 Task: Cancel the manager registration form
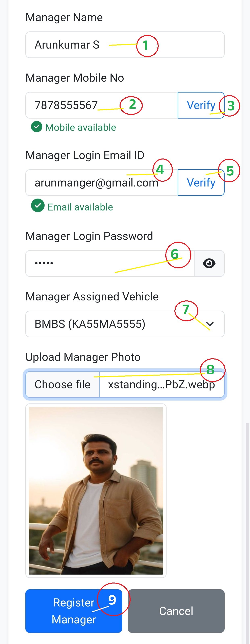click(176, 611)
